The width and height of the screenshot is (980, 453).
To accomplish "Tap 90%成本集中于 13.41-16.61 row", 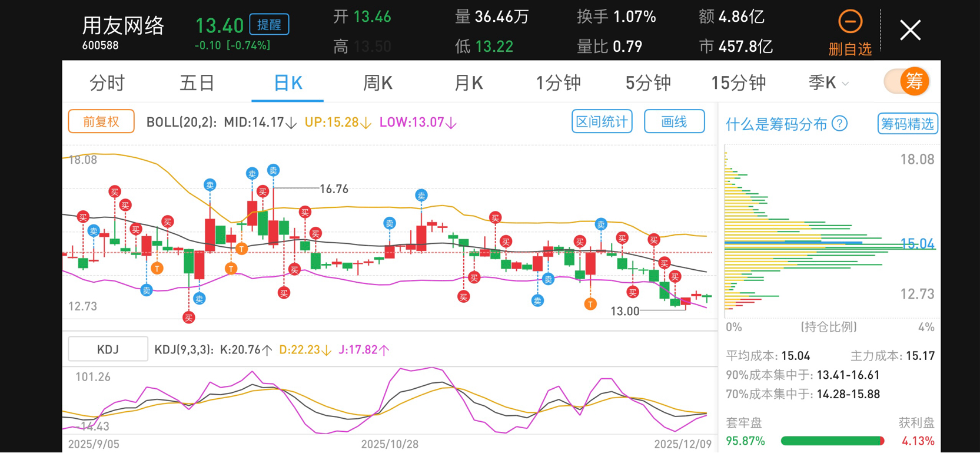I will pos(803,375).
